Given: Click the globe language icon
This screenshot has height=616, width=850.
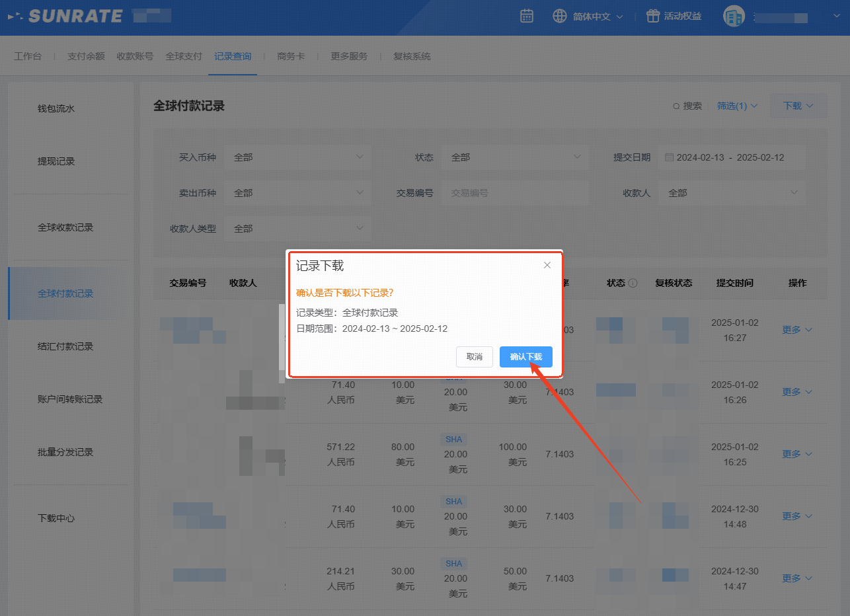Looking at the screenshot, I should pyautogui.click(x=560, y=17).
